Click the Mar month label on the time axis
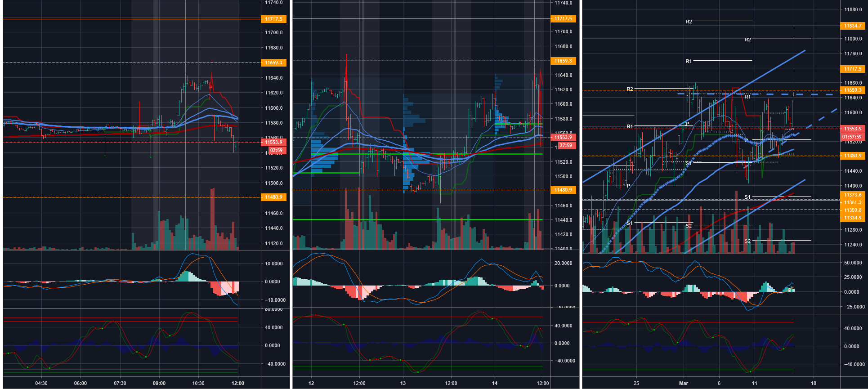Image resolution: width=868 pixels, height=389 pixels. click(684, 383)
